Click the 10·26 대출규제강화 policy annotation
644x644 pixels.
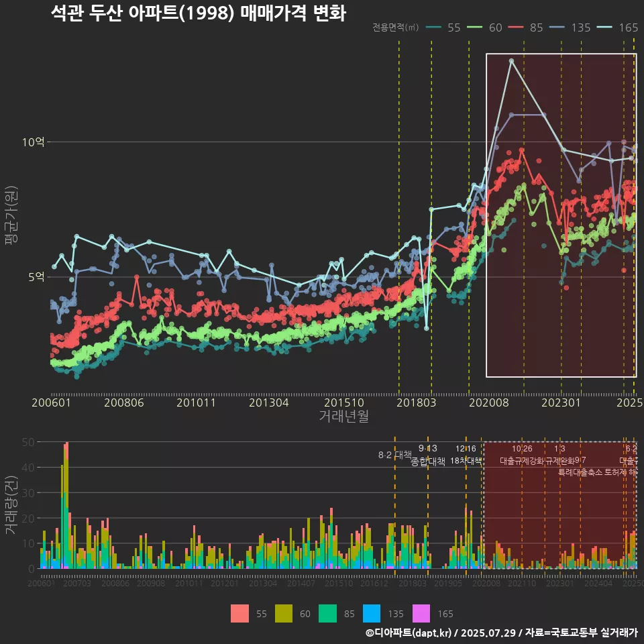(522, 455)
